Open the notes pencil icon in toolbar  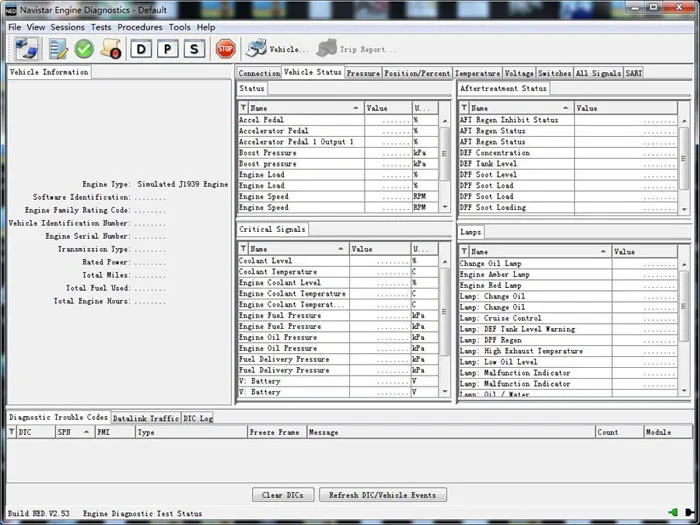[58, 49]
